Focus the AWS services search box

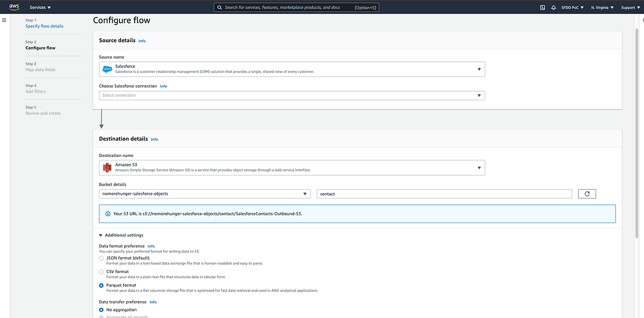click(296, 8)
